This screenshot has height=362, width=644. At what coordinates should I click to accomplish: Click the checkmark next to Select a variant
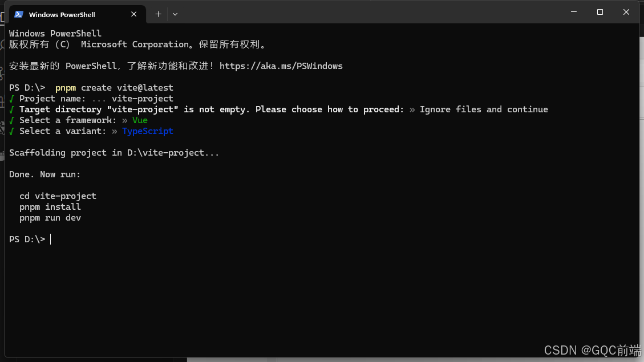[11, 131]
